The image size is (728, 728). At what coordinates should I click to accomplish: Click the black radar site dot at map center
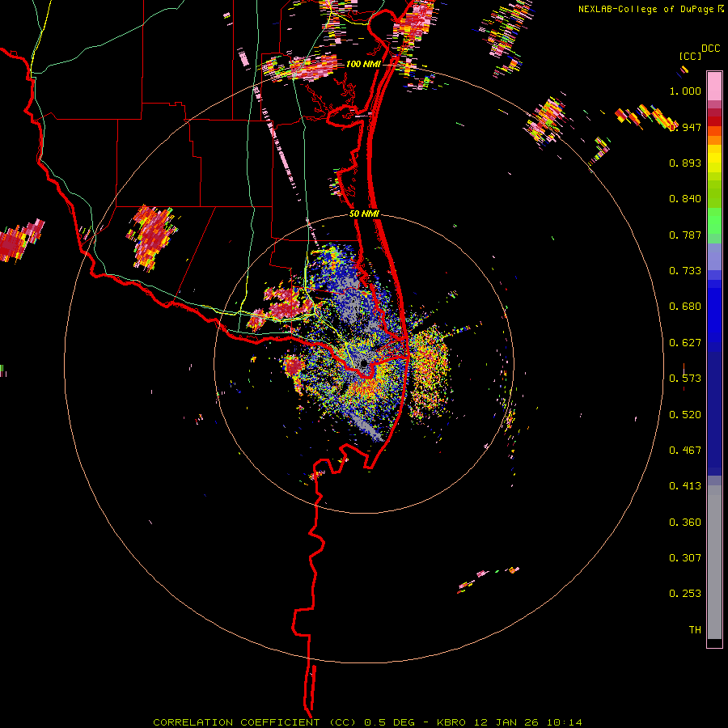coord(363,363)
